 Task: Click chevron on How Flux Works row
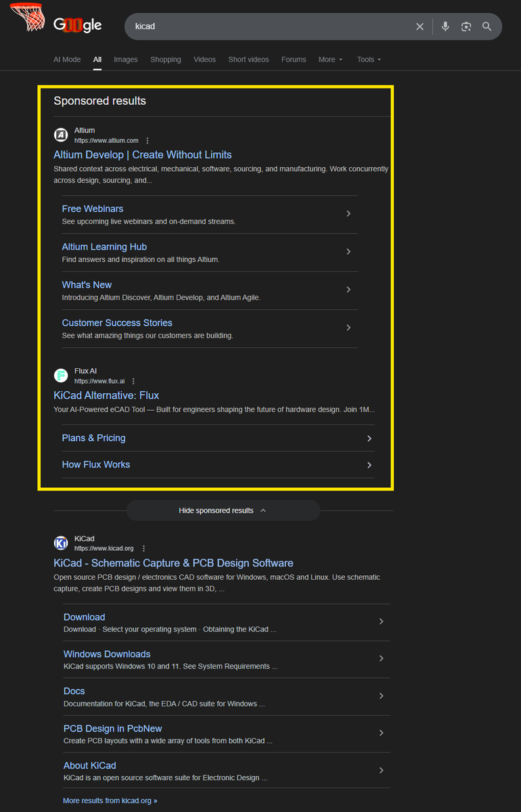coord(369,465)
